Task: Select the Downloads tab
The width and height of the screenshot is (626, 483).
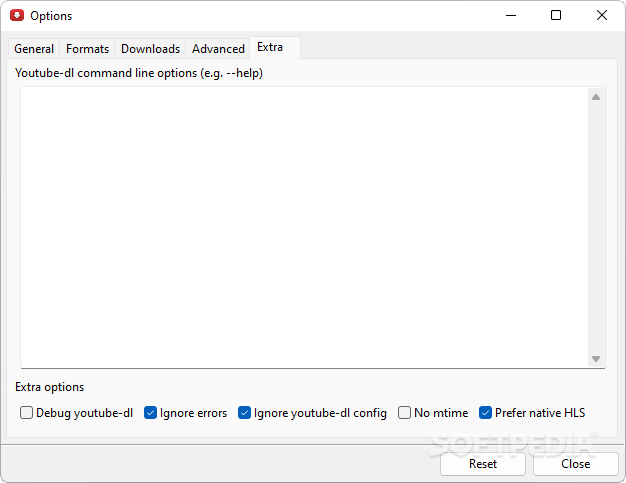Action: (x=150, y=49)
